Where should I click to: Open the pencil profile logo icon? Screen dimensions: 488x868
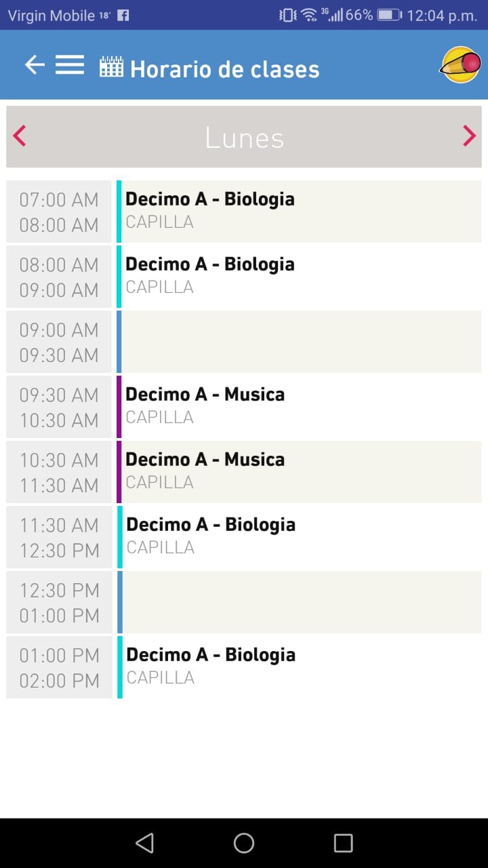461,65
